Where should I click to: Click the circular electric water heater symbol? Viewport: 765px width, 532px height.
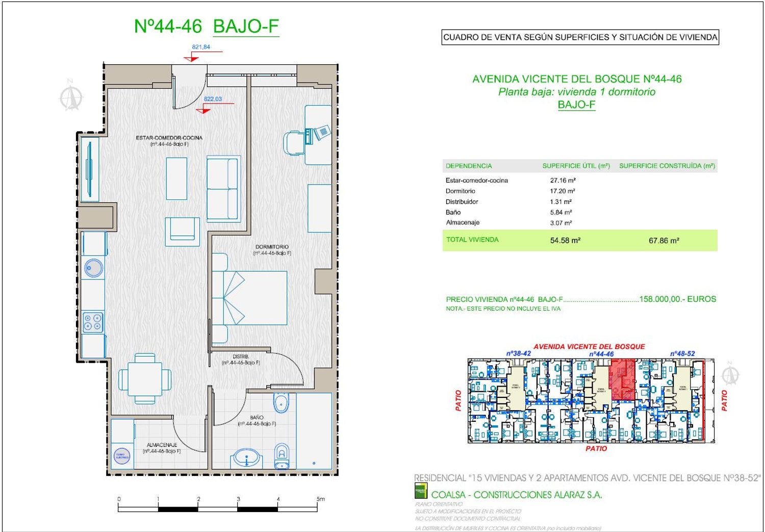coord(122,455)
